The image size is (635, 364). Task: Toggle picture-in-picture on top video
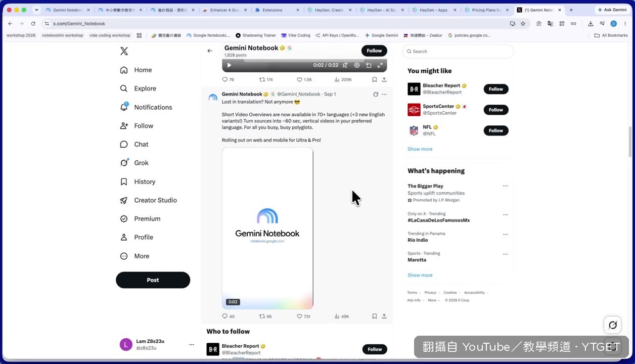click(369, 65)
